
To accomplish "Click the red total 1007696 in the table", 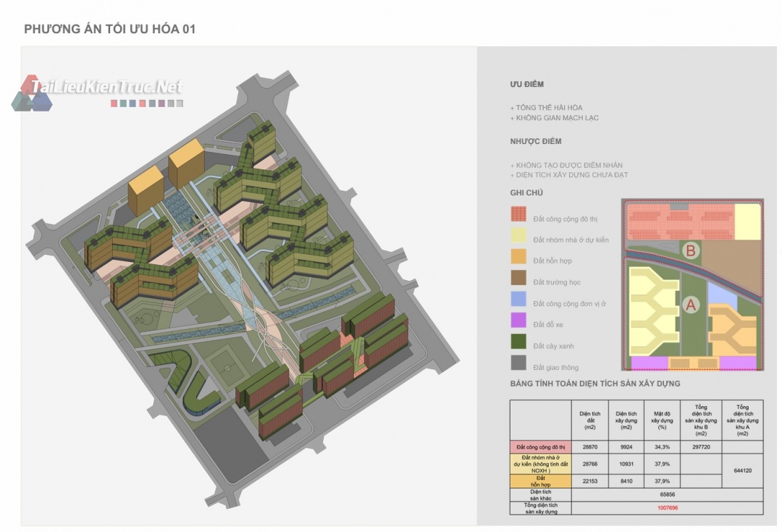I will [x=668, y=507].
